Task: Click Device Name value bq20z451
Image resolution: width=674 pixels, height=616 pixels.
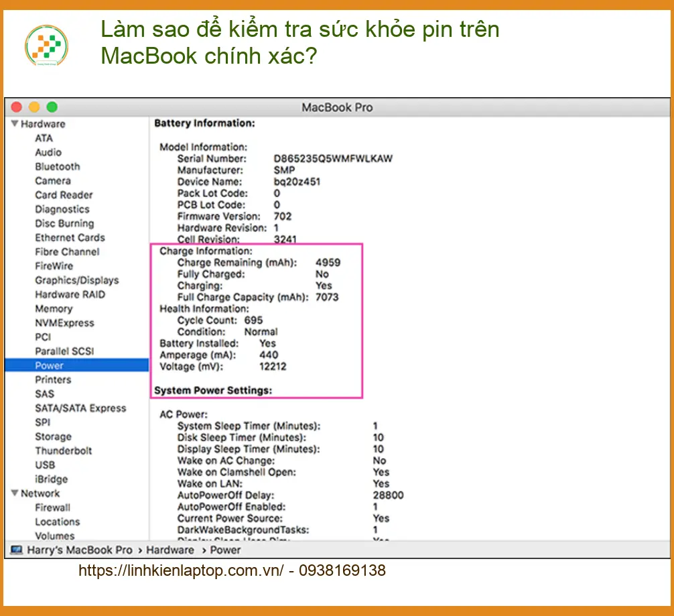Action: point(297,182)
